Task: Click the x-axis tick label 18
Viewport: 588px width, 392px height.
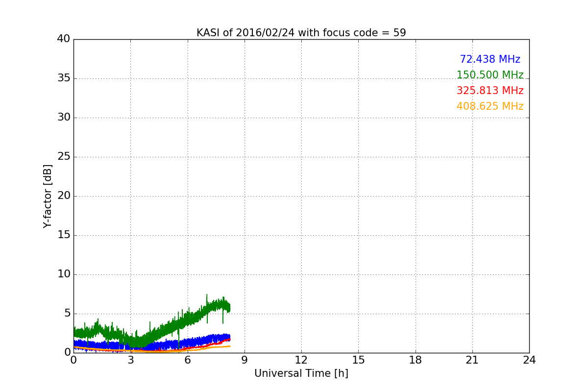Action: tap(415, 360)
